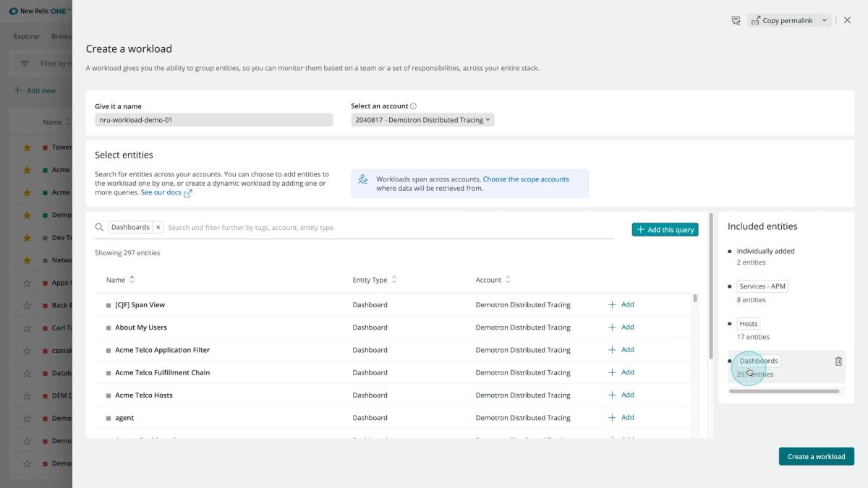The width and height of the screenshot is (868, 488).
Task: Add the Acme Telco Hosts dashboard
Action: coord(621,395)
